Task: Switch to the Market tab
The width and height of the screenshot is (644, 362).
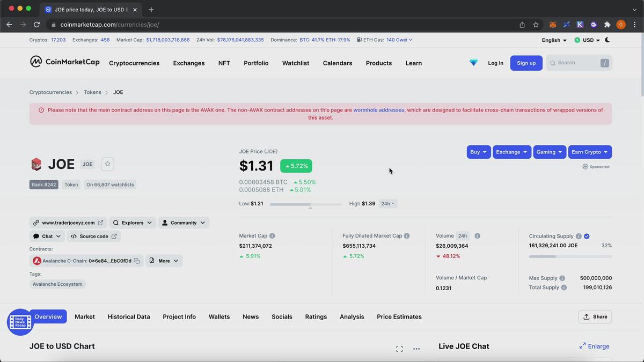Action: (x=85, y=317)
